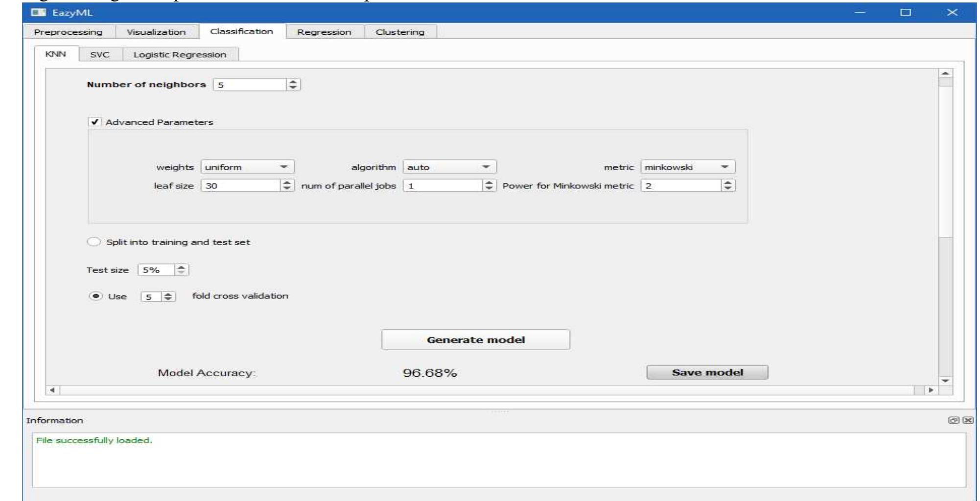Screen dimensions: 980x501
Task: Select Split into training and test set
Action: 93,242
